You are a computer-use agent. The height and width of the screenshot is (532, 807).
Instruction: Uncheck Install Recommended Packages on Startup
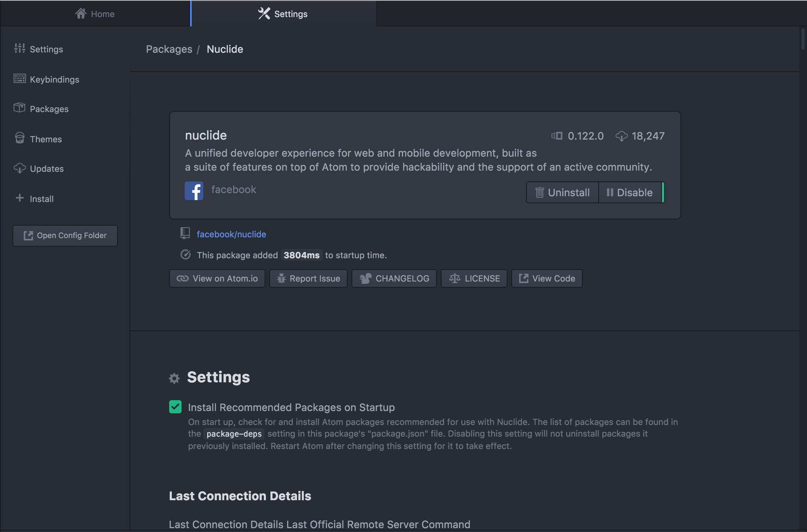[x=175, y=407]
